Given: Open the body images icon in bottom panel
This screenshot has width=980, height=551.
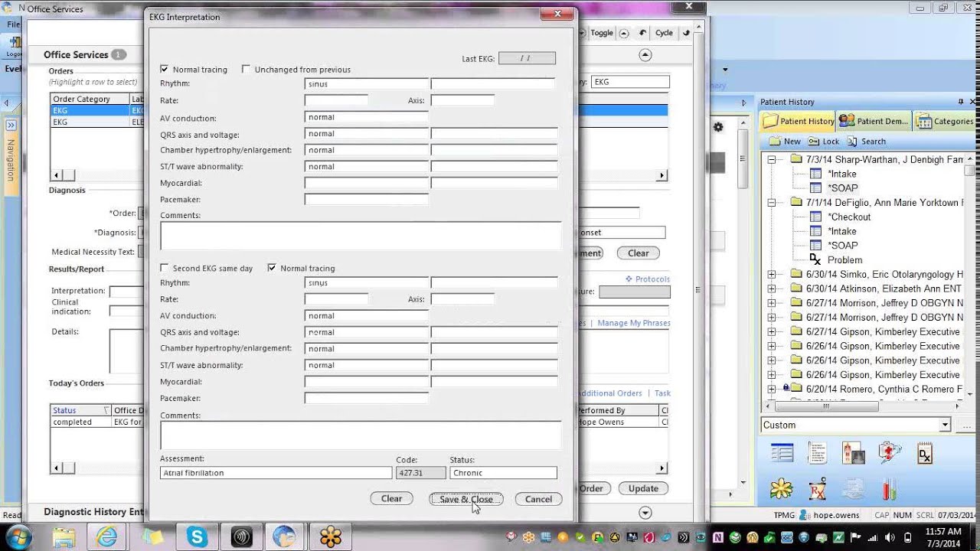Looking at the screenshot, I should tap(853, 454).
